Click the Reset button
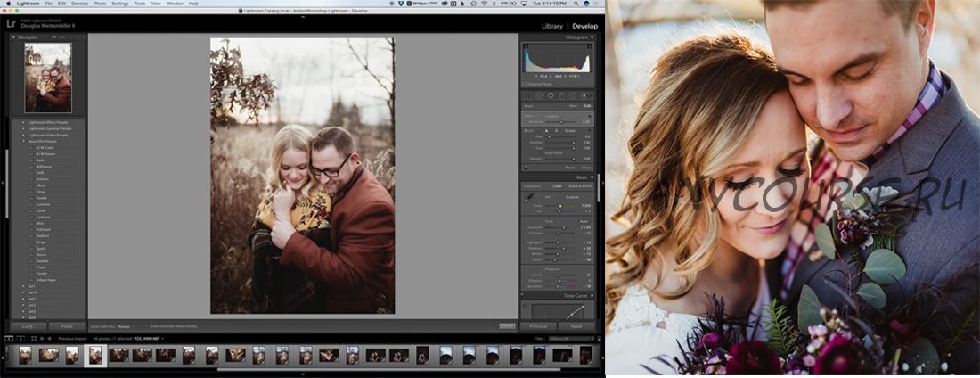 (x=576, y=326)
